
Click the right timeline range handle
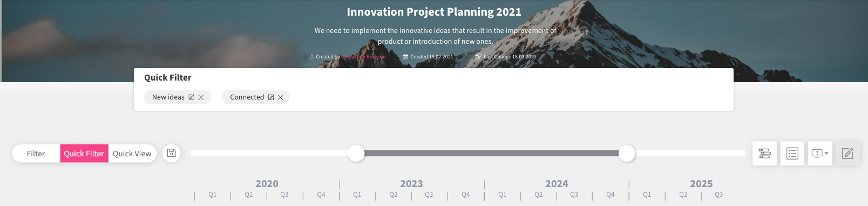click(627, 154)
